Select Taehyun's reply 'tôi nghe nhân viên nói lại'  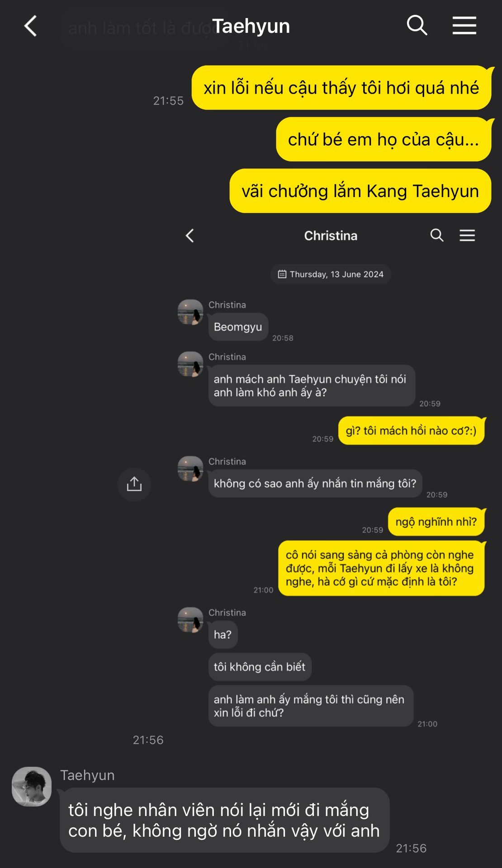[x=224, y=820]
